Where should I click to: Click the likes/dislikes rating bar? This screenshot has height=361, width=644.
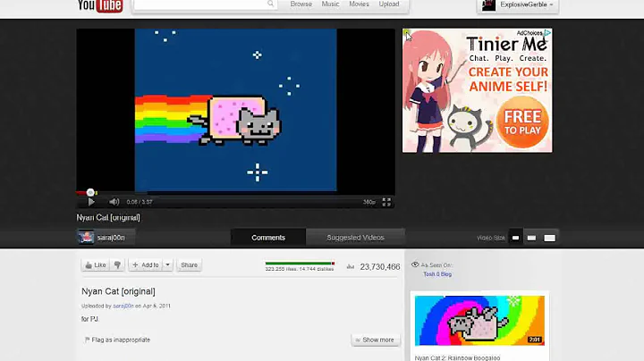[300, 264]
